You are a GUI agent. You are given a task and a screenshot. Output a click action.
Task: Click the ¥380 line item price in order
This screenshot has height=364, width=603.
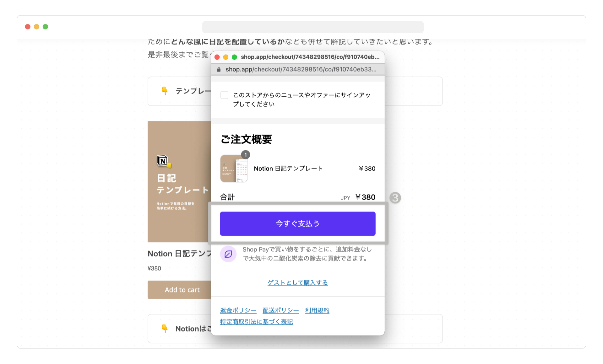point(367,169)
